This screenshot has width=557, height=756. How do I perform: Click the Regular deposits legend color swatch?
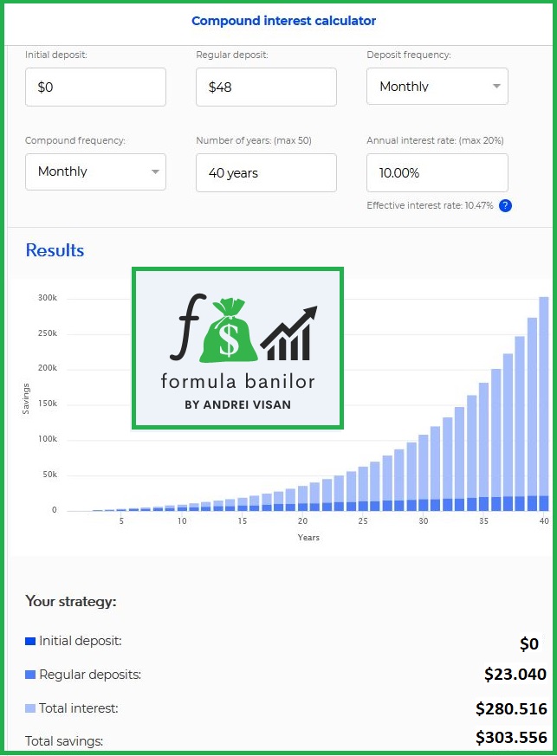point(30,675)
